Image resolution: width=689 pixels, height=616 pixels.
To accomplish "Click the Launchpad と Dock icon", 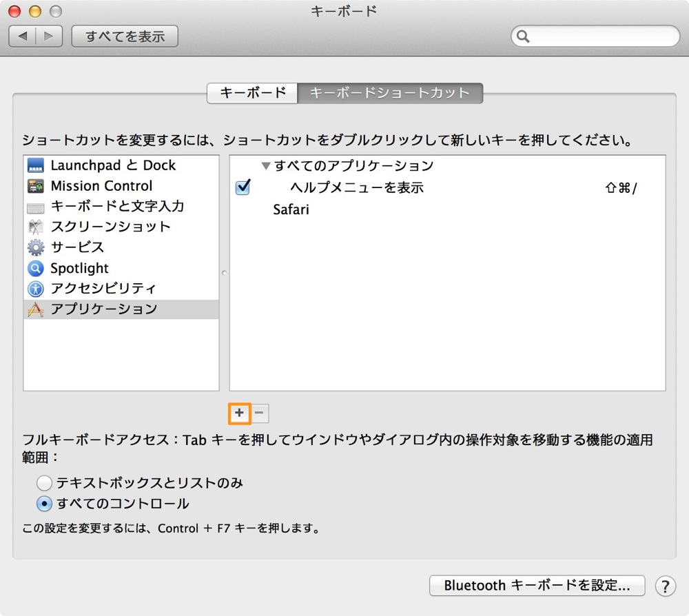I will 36,165.
